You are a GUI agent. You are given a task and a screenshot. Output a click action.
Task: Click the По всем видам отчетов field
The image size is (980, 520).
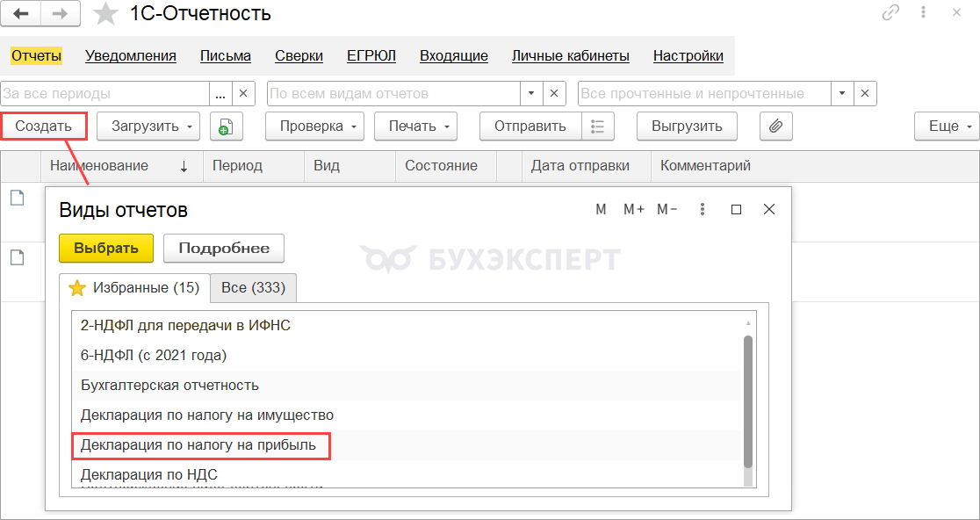(x=393, y=94)
